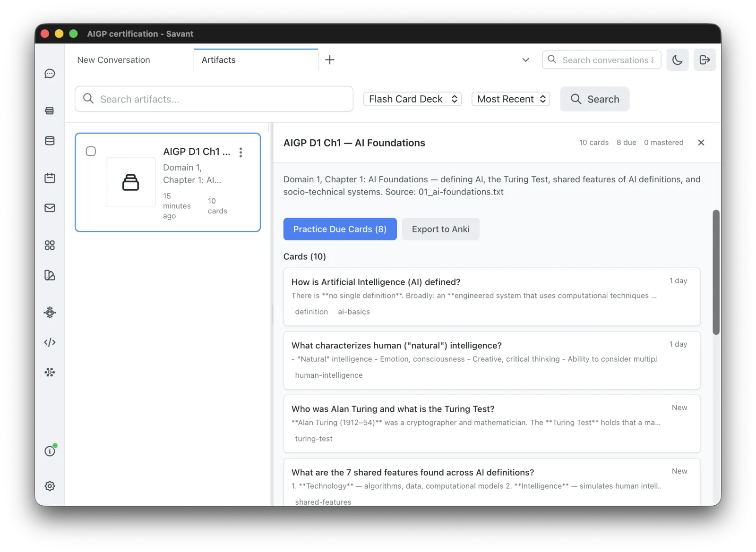
Task: Open the "What characterizes human ("natural") intelligence?" card
Action: (491, 360)
